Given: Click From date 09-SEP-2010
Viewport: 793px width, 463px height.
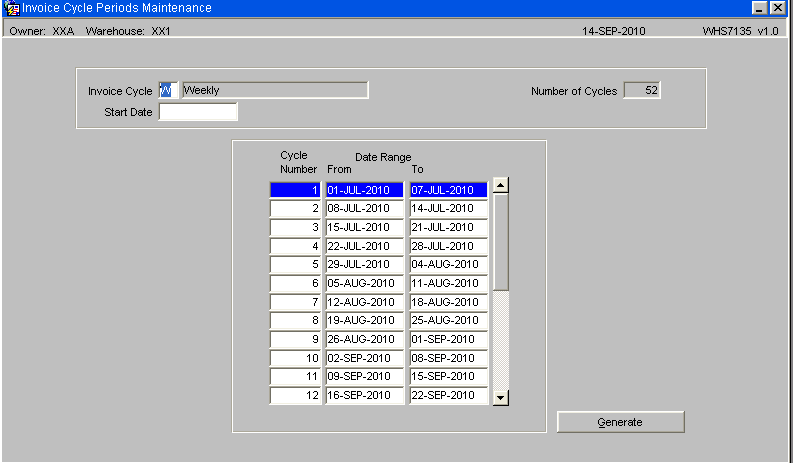Looking at the screenshot, I should (x=365, y=376).
